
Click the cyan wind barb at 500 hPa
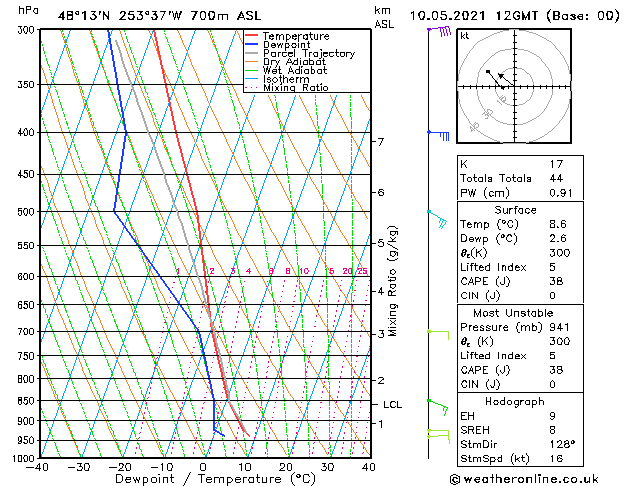tap(437, 219)
